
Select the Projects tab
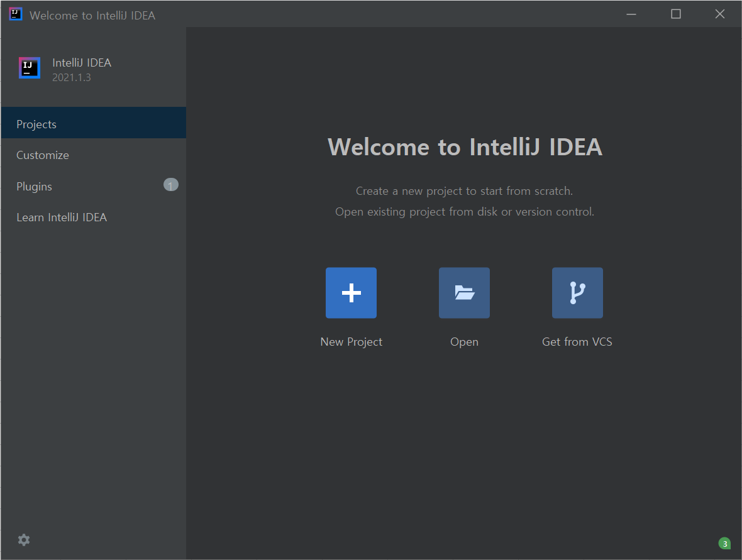pyautogui.click(x=94, y=123)
